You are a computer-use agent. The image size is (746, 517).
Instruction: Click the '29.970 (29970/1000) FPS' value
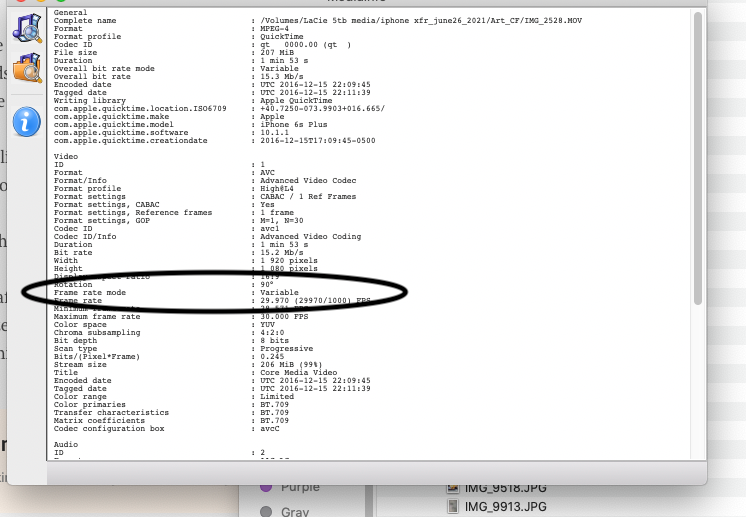coord(315,301)
